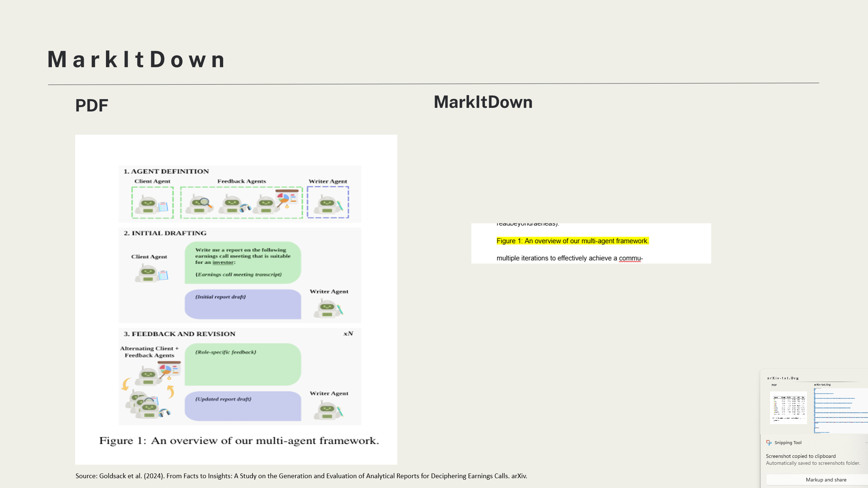This screenshot has height=488, width=868.
Task: Open the Snipping Tool notification options menu
Action: 866,442
